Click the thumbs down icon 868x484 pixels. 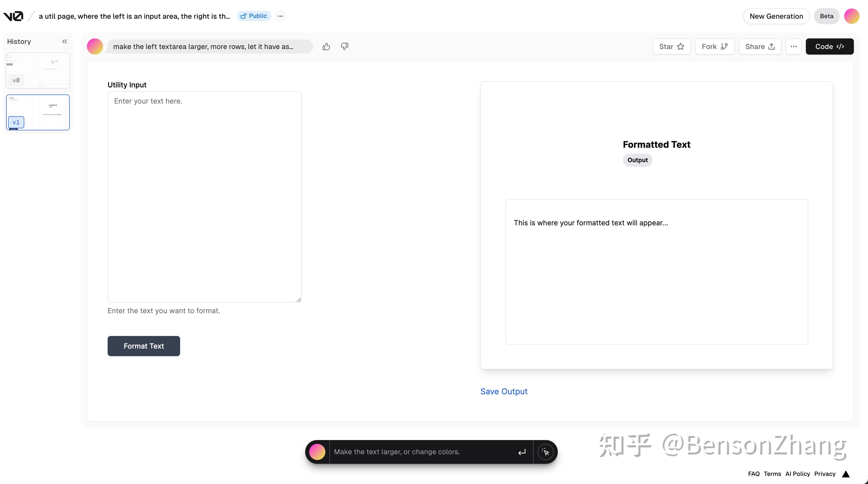coord(344,46)
